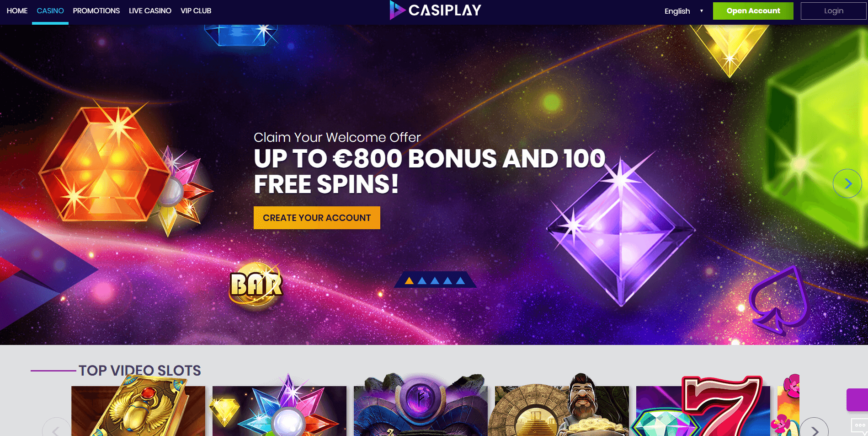Expand language list via small arrow
The width and height of the screenshot is (868, 436).
tap(702, 11)
